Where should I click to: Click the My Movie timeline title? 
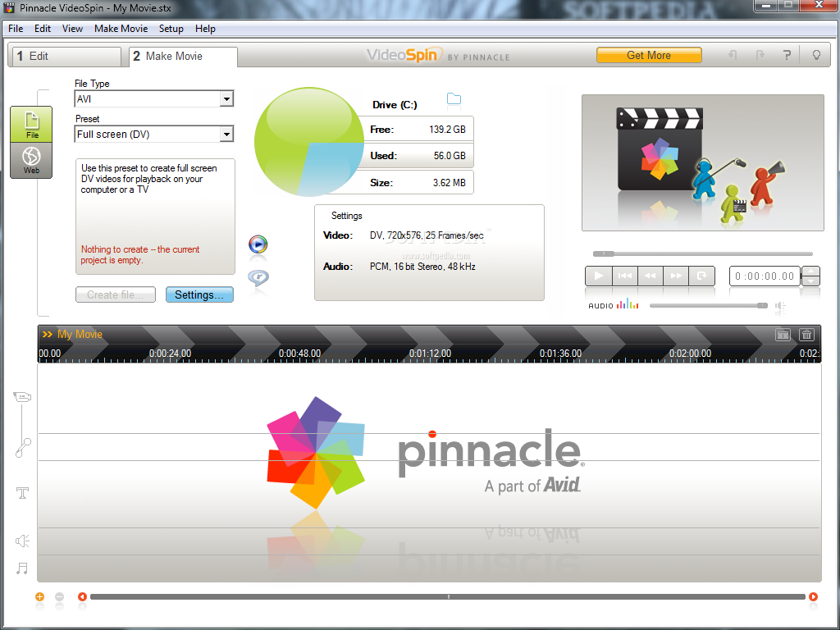pos(80,335)
